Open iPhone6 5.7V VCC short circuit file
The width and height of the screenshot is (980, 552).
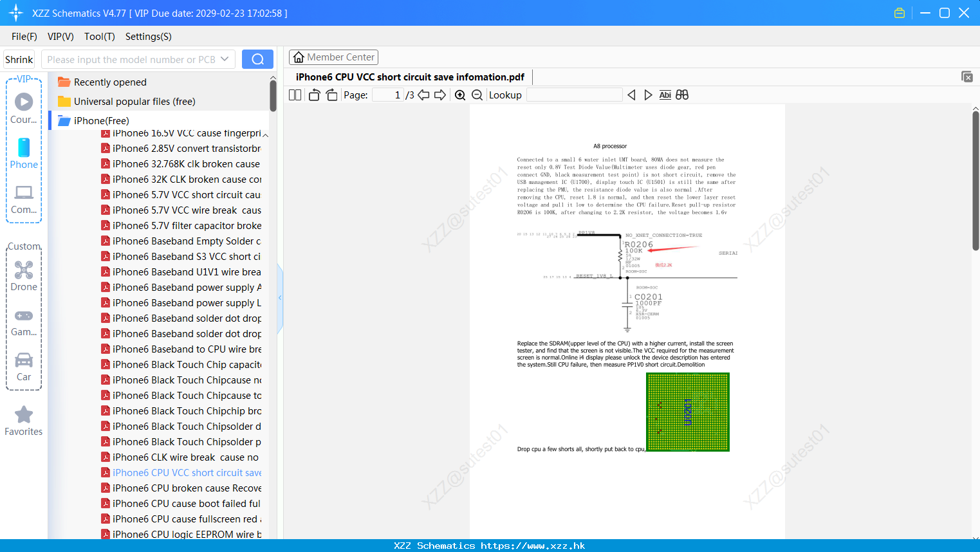point(181,195)
